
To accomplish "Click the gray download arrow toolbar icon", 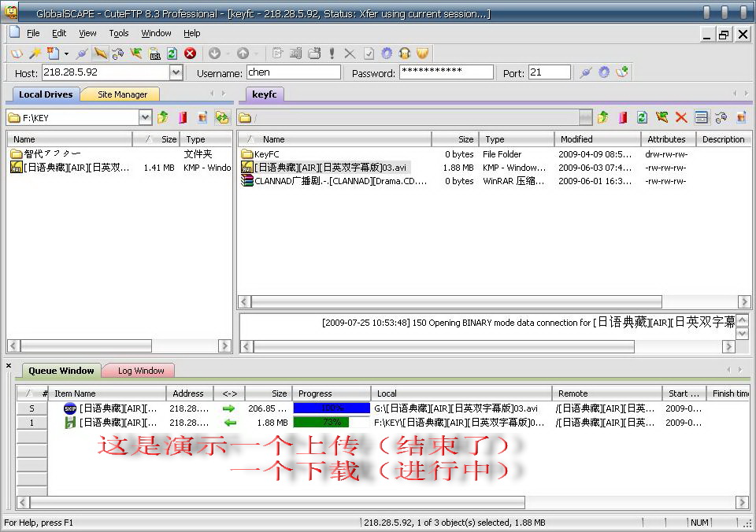I will coord(215,53).
